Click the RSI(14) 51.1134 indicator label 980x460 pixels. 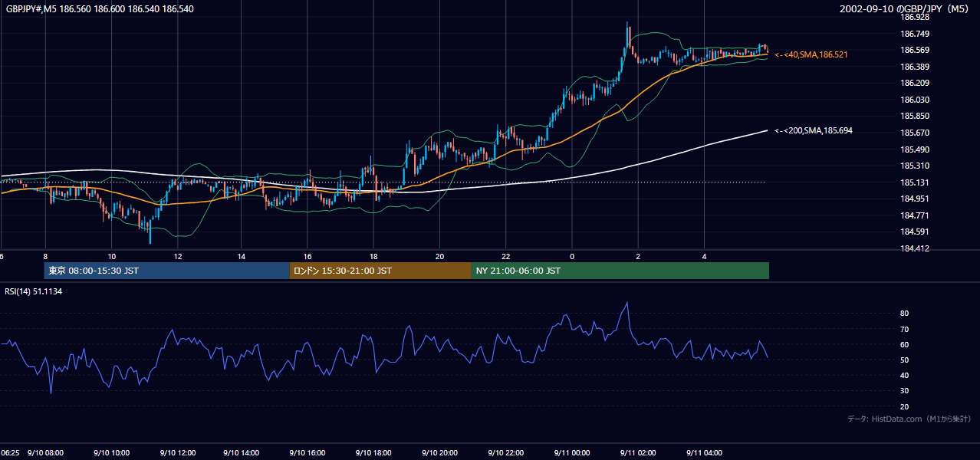tap(33, 291)
